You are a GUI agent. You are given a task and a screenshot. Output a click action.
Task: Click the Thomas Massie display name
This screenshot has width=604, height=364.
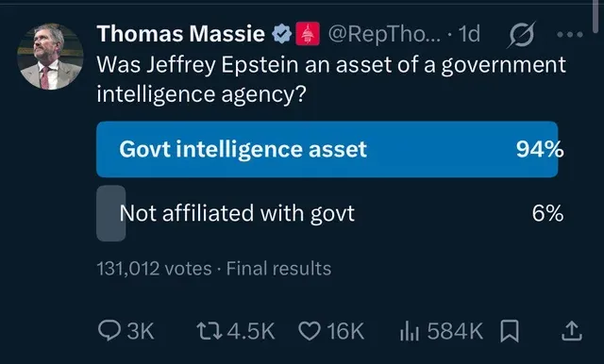point(180,33)
